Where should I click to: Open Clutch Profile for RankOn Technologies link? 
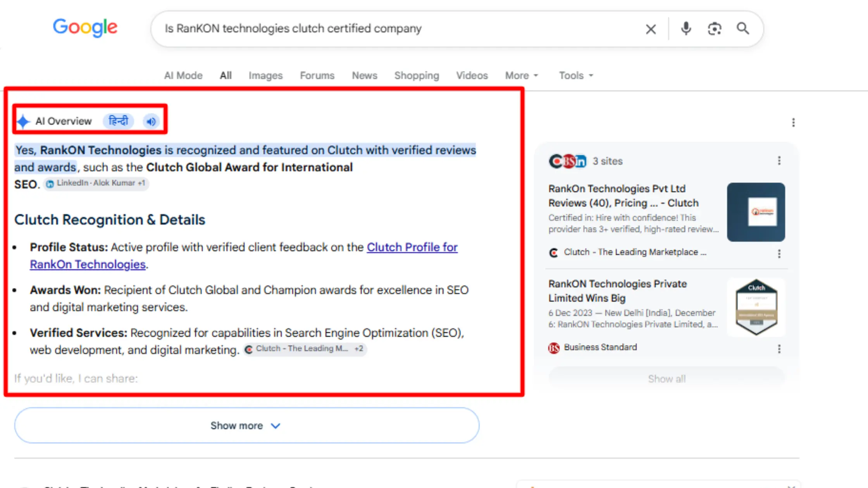click(x=412, y=247)
